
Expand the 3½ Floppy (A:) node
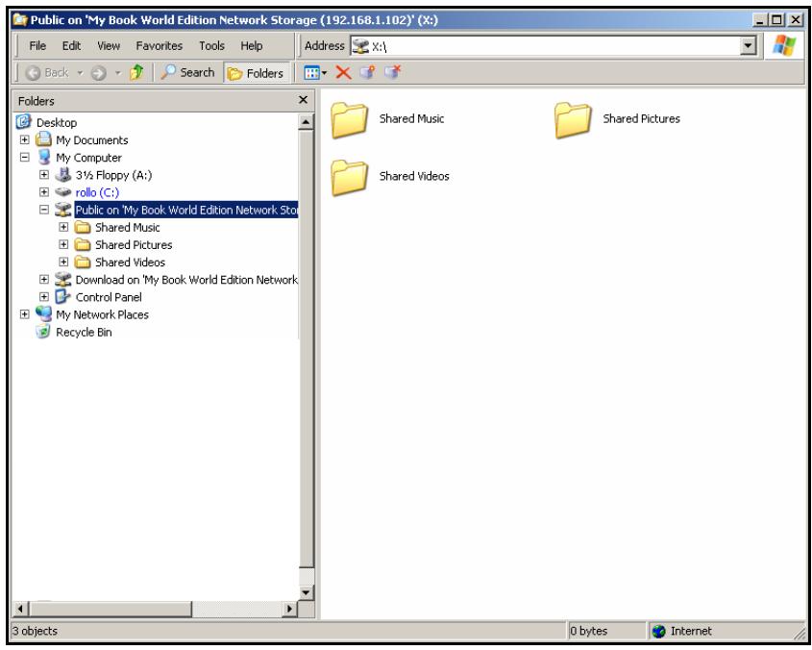tap(44, 175)
